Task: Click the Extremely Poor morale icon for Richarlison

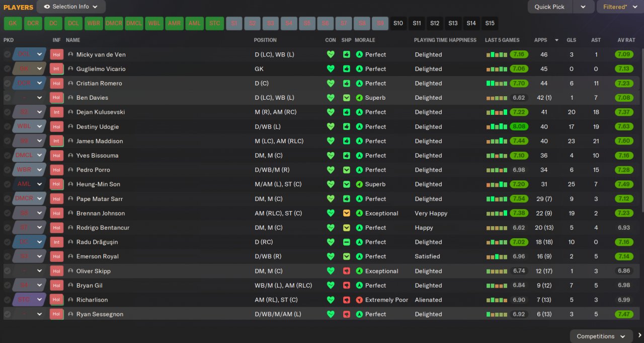Action: pos(359,300)
